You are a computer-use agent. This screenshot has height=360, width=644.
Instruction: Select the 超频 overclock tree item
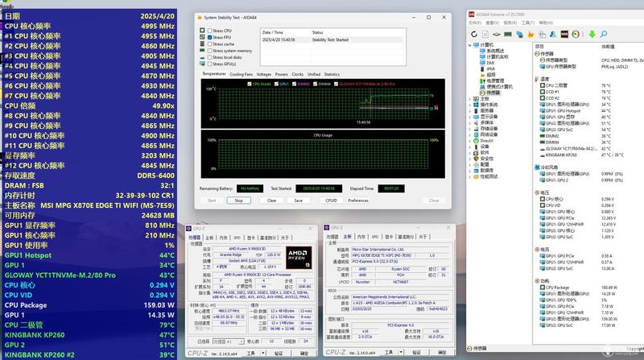[x=491, y=75]
